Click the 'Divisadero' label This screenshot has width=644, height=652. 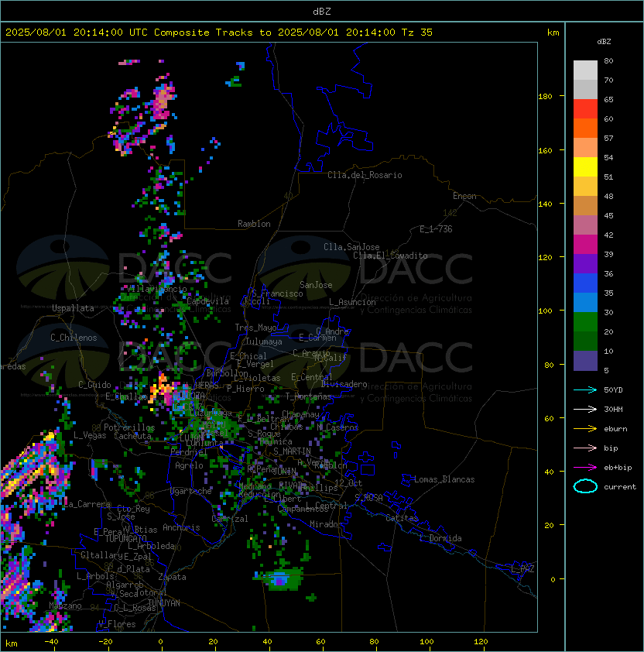click(344, 384)
